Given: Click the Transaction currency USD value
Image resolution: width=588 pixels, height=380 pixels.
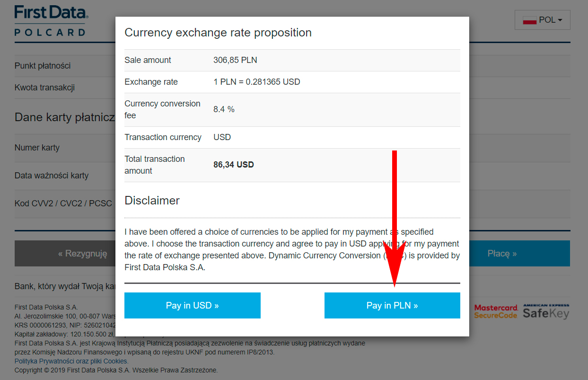Looking at the screenshot, I should 222,137.
